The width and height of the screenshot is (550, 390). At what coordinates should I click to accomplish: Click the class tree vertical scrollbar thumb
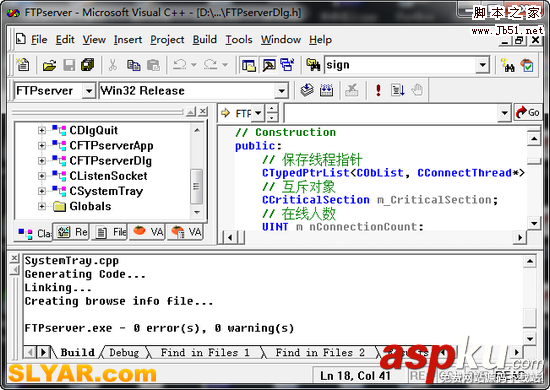pos(196,186)
